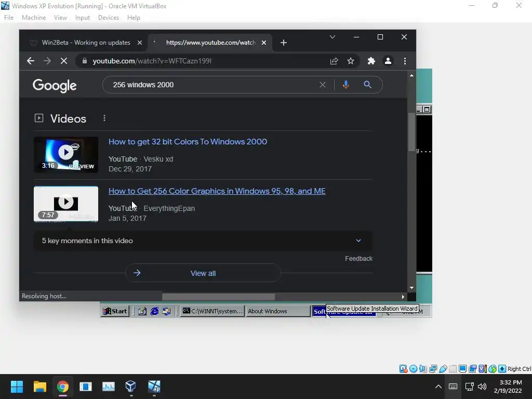Click the browser forward arrow
The width and height of the screenshot is (532, 399).
pos(47,61)
